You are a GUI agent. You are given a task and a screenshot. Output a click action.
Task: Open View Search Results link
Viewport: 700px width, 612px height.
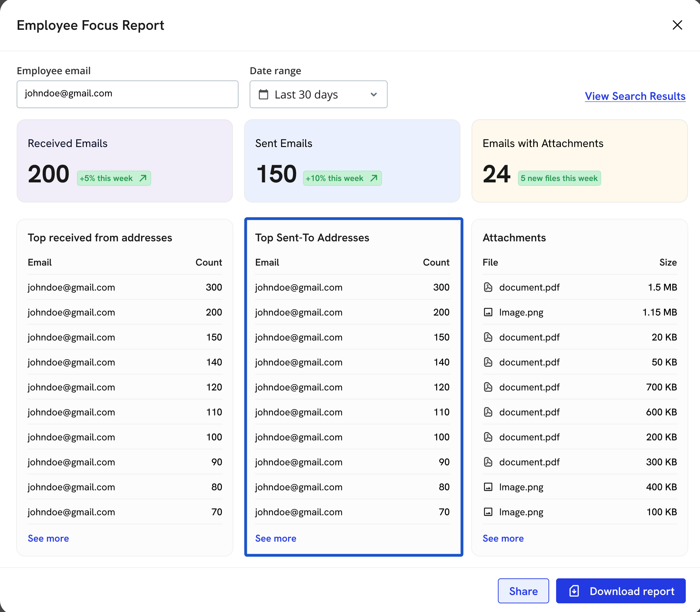point(635,96)
